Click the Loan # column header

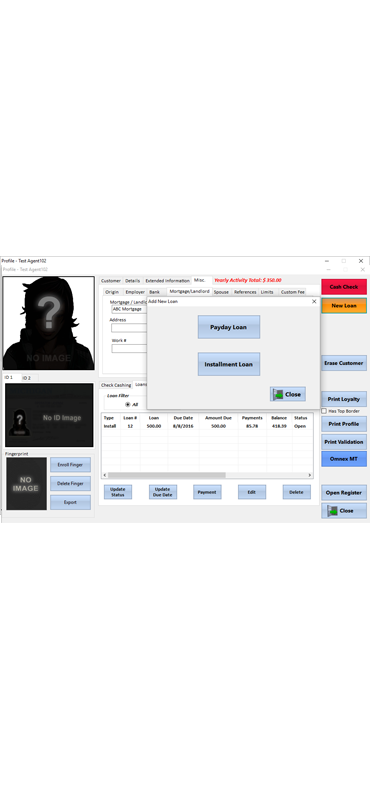point(130,418)
